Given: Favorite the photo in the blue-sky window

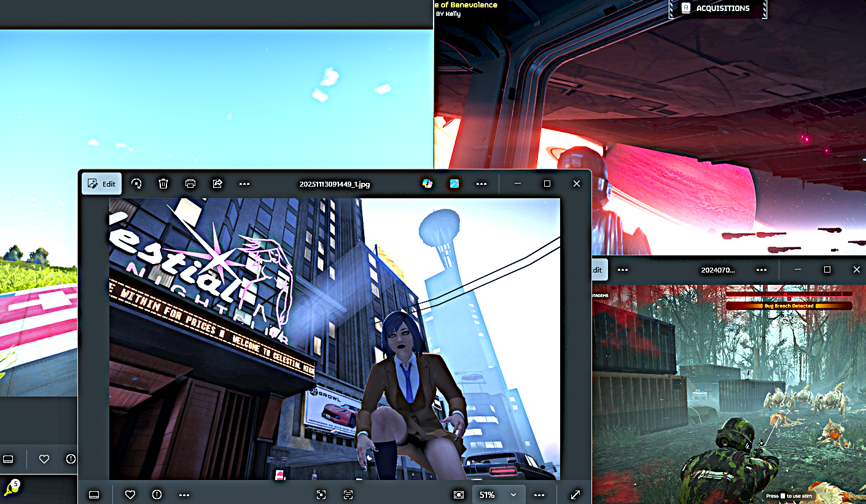Looking at the screenshot, I should [44, 459].
